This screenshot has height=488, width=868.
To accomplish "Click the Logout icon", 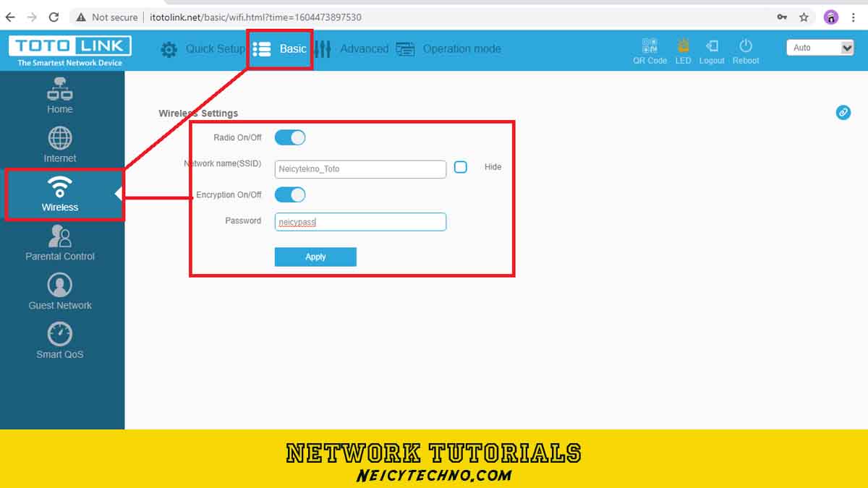I will point(712,46).
